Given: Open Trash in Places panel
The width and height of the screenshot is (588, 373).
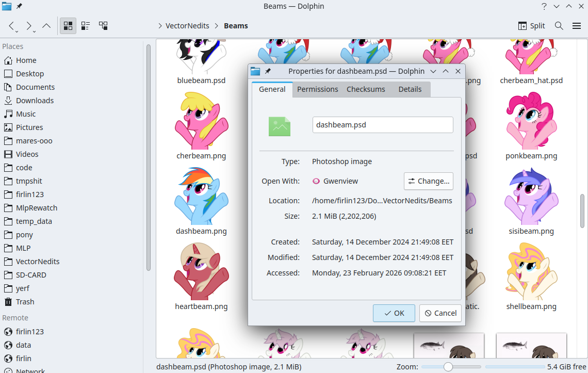Looking at the screenshot, I should (25, 302).
